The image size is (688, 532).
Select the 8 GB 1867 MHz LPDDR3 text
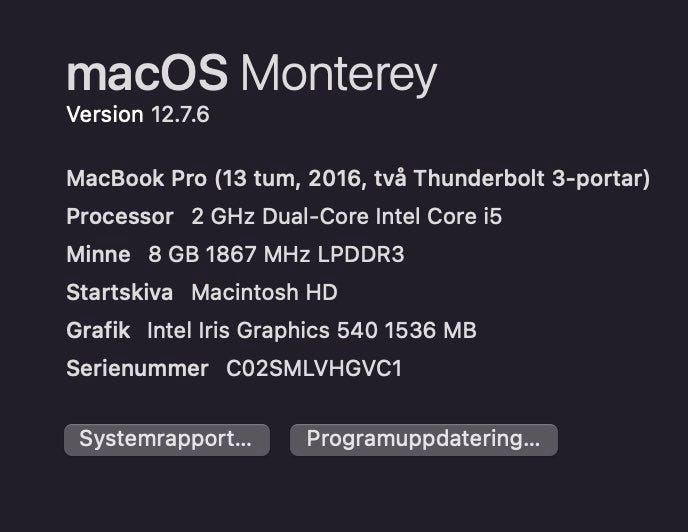[x=276, y=254]
